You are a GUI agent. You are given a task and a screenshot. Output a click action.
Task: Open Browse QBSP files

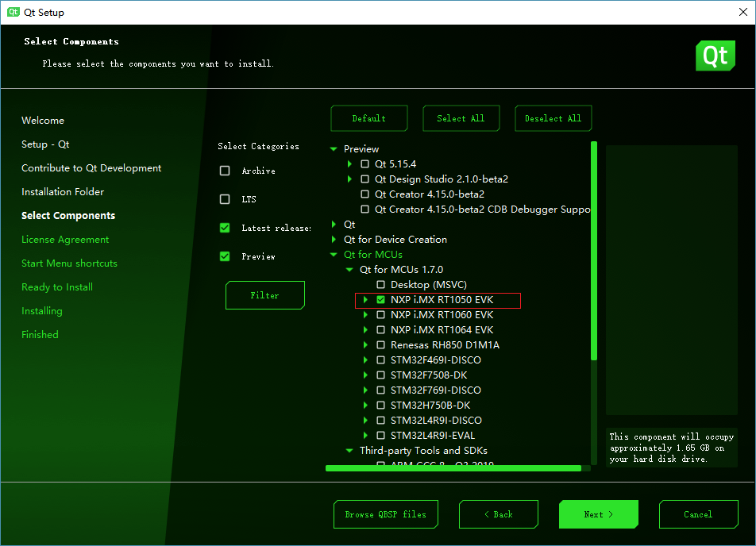tap(386, 514)
